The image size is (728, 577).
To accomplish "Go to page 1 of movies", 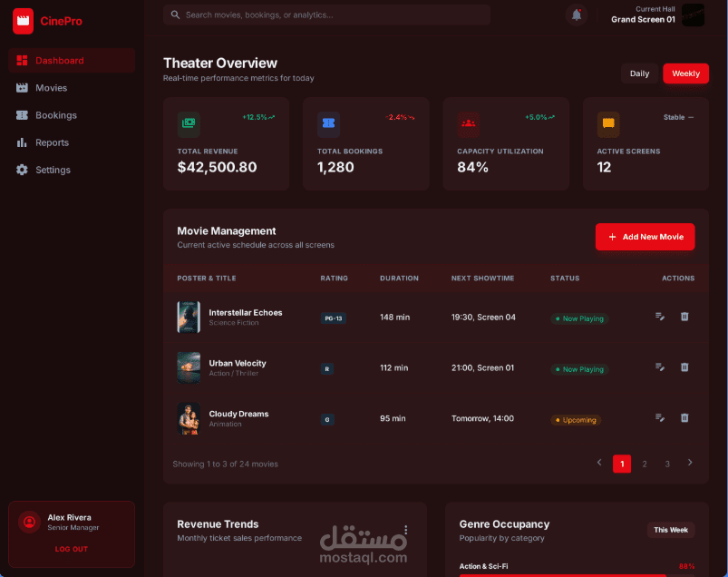I will 622,464.
